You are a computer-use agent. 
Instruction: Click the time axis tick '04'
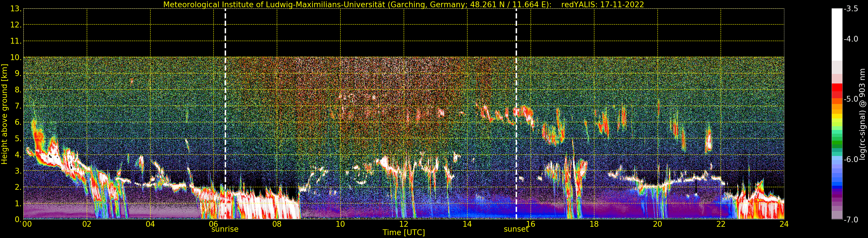150,224
